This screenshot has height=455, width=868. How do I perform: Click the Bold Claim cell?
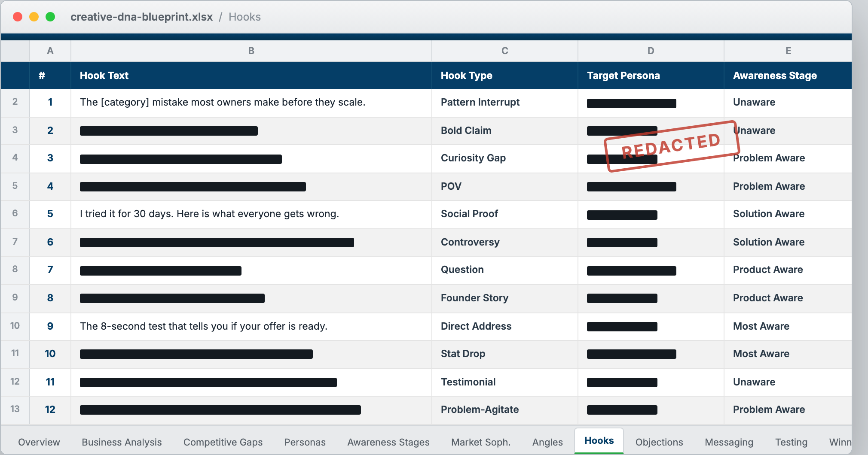(x=505, y=130)
